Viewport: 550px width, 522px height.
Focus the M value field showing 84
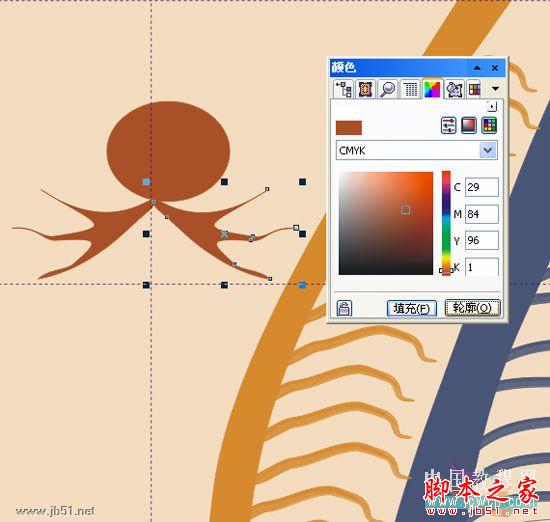click(482, 214)
